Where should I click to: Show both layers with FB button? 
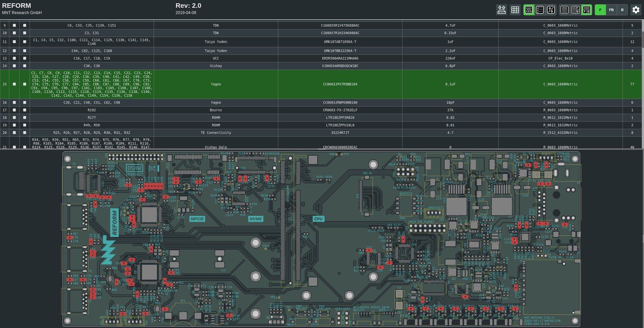[611, 10]
